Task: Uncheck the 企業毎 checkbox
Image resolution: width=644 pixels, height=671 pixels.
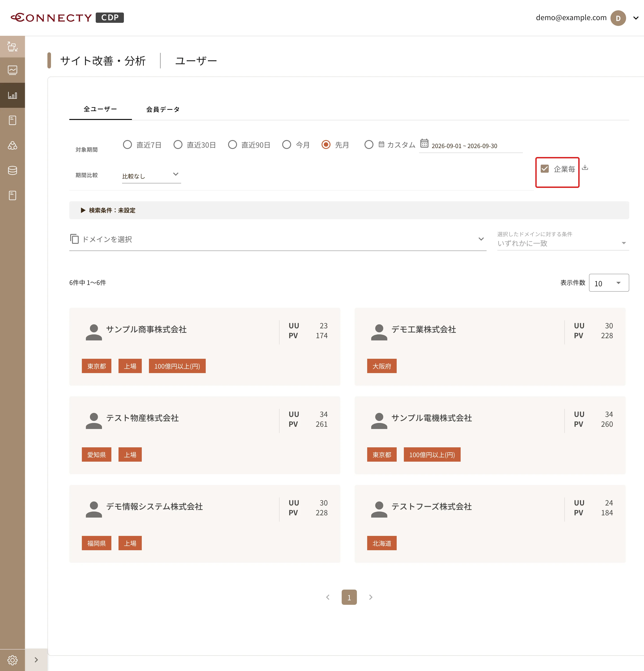Action: click(x=544, y=169)
